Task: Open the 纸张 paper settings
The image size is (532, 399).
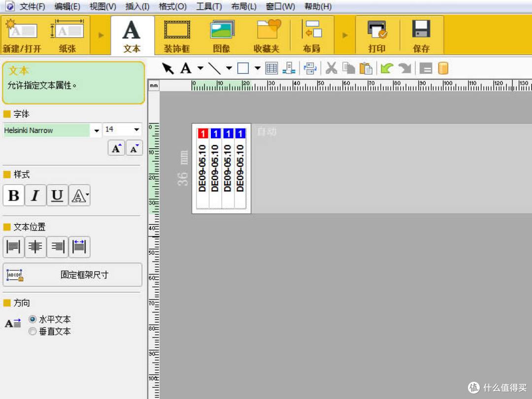Action: [x=67, y=35]
